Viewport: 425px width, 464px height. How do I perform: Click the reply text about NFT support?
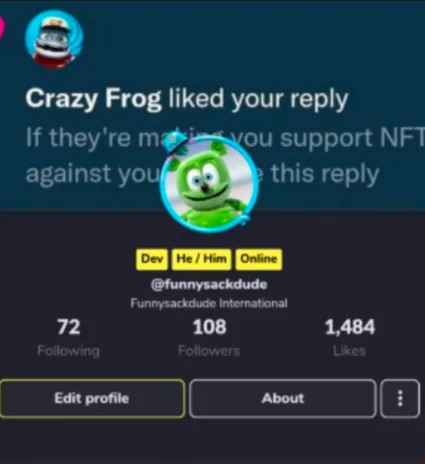[225, 155]
